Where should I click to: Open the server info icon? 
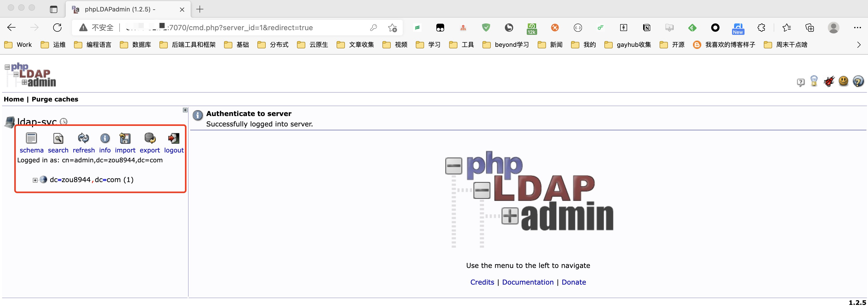click(105, 138)
